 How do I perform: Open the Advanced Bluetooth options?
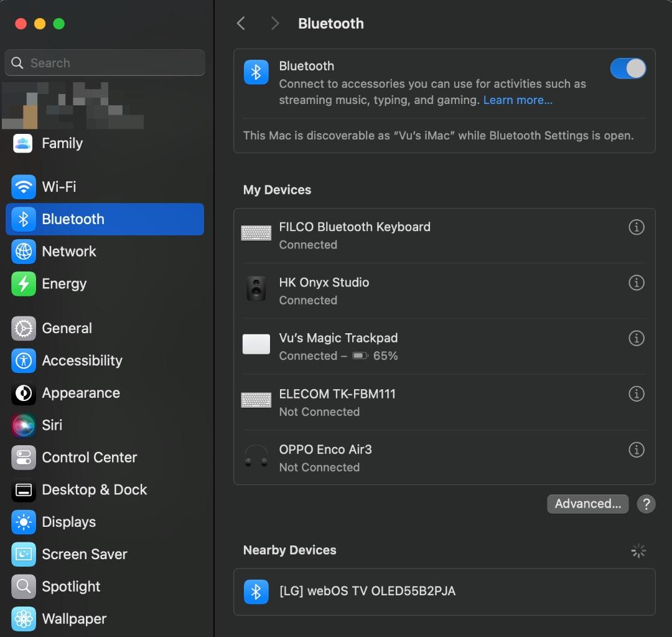click(587, 504)
